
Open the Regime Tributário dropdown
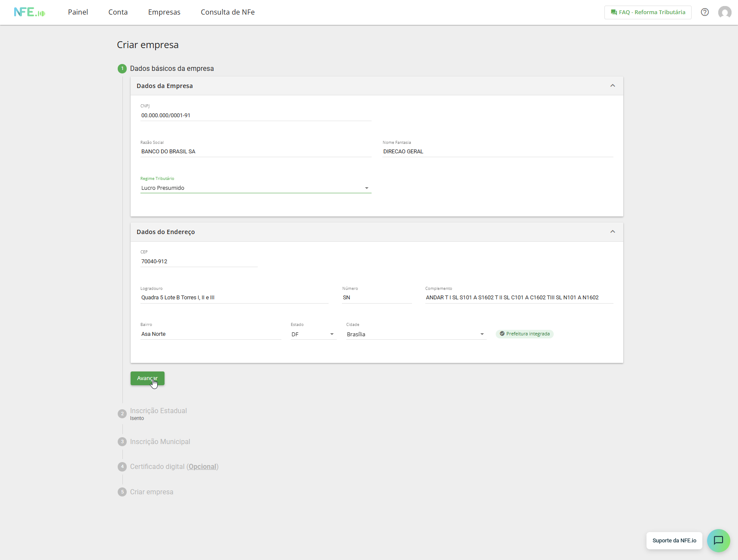click(256, 188)
